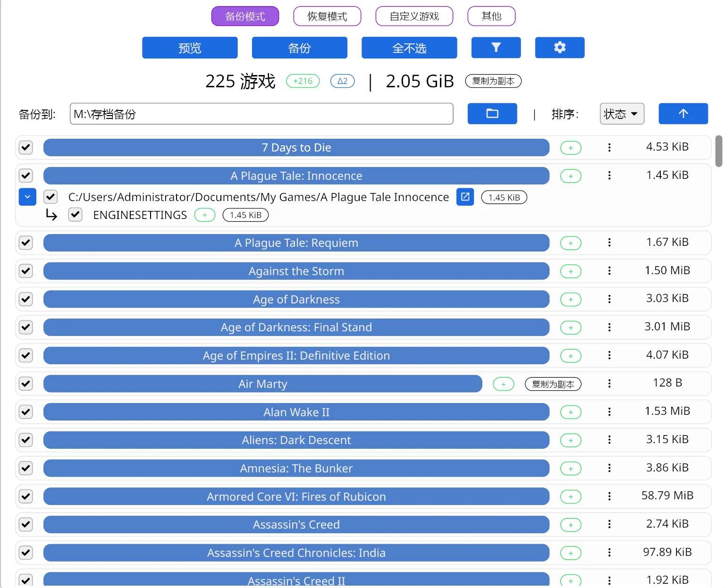Viewport: 725px width, 588px height.
Task: Uncheck the 7 Days to Die checkbox
Action: [x=26, y=148]
